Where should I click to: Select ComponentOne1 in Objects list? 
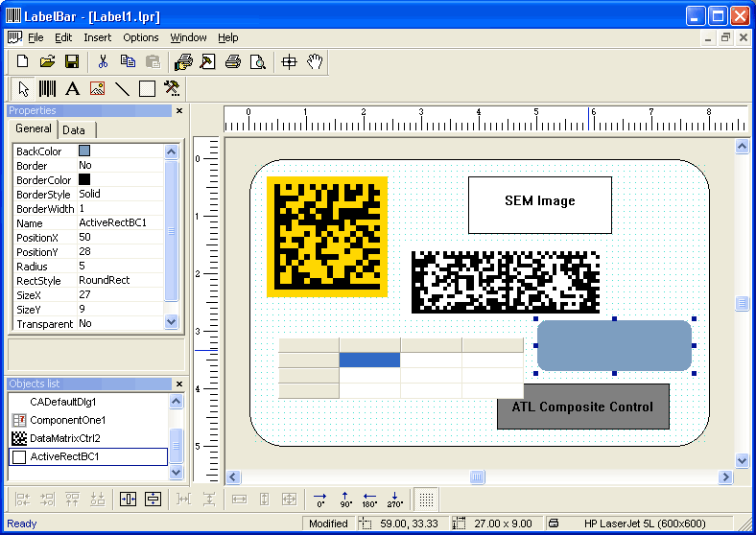click(x=88, y=420)
